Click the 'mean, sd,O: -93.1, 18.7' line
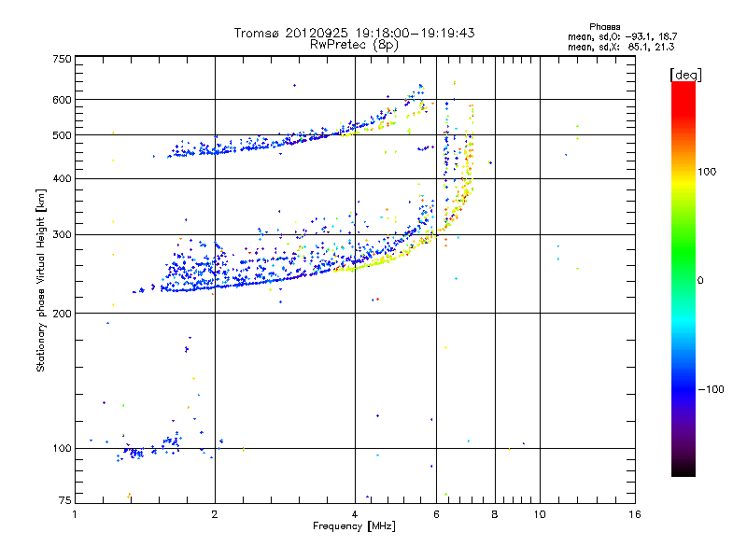747x560 pixels. [622, 36]
